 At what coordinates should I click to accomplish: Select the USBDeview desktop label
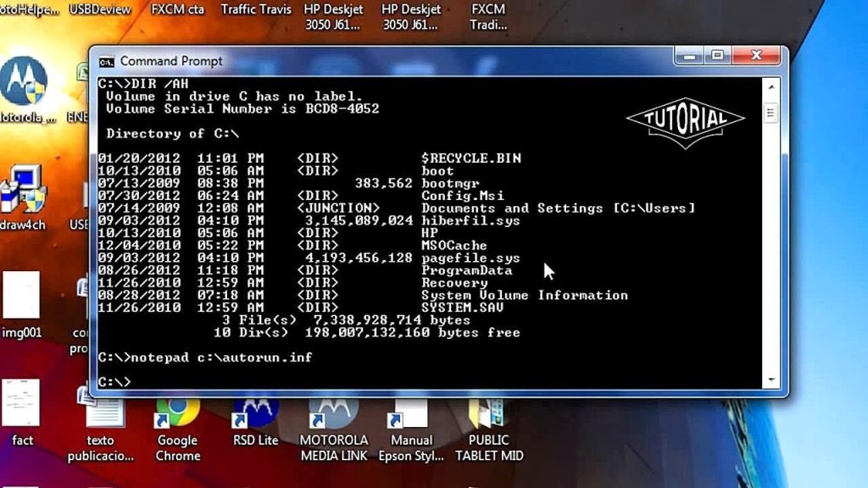tap(100, 9)
